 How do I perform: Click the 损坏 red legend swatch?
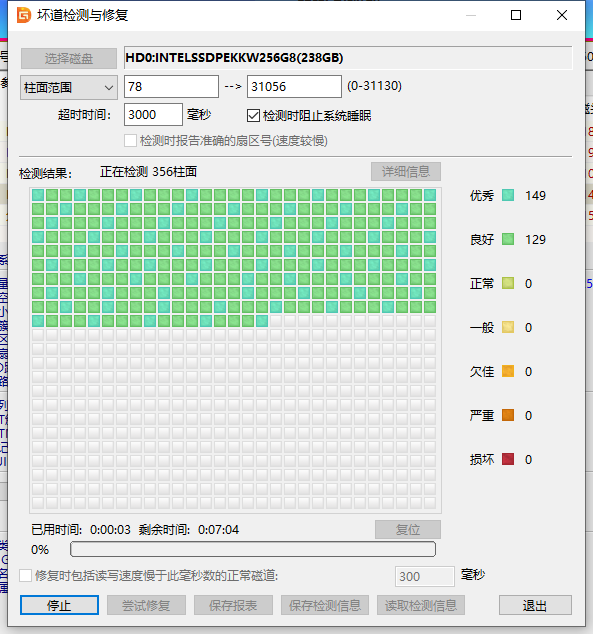[x=508, y=459]
